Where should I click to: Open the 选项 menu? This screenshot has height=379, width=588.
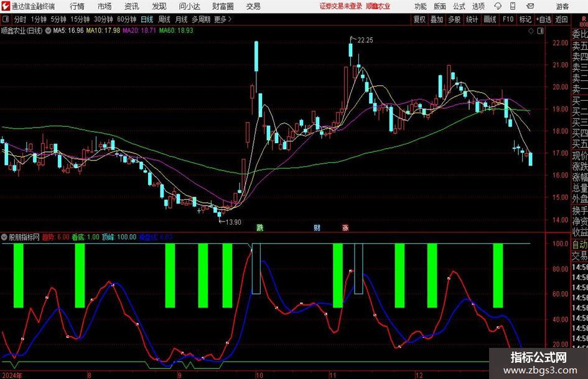coord(478,6)
